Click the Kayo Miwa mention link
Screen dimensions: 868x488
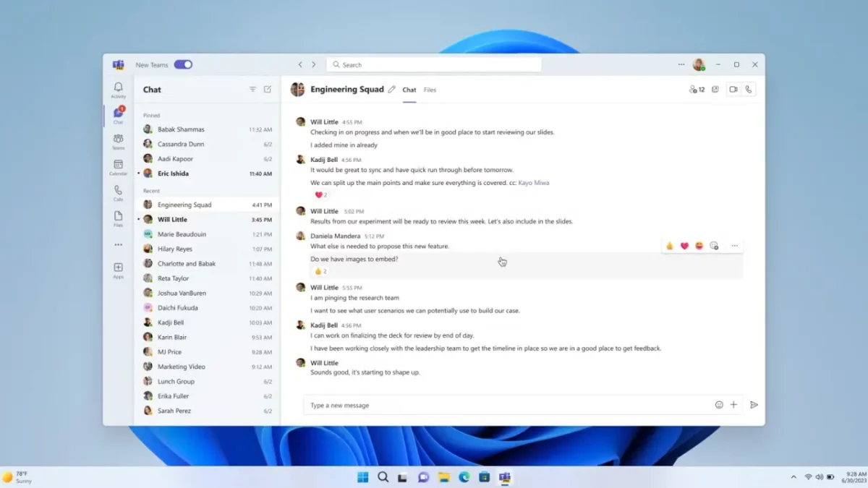click(x=535, y=183)
